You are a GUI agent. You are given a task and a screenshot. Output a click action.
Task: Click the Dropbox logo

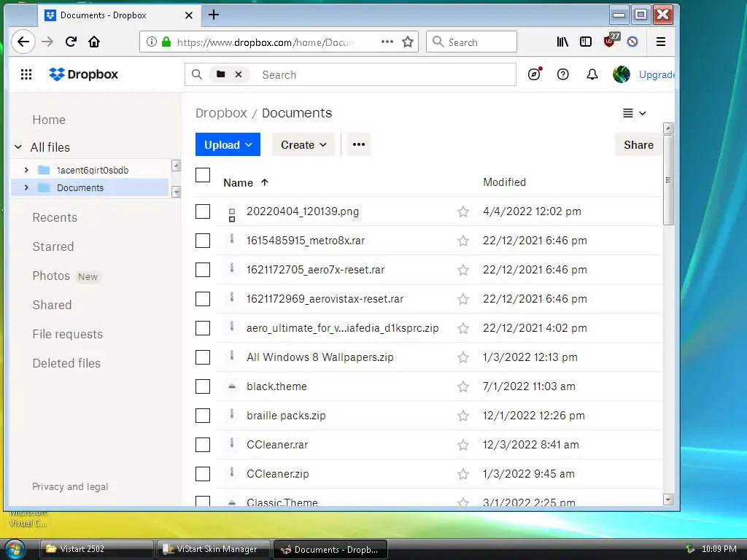(x=83, y=74)
